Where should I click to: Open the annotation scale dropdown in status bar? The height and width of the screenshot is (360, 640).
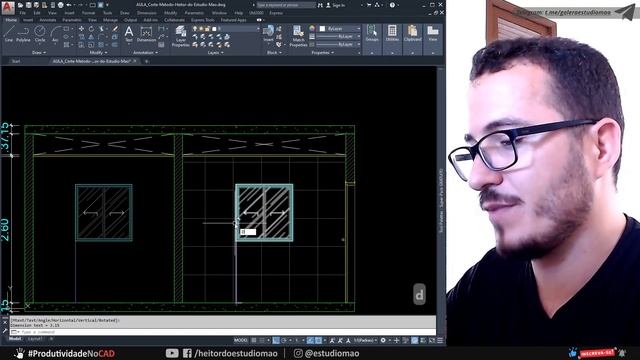[x=365, y=340]
